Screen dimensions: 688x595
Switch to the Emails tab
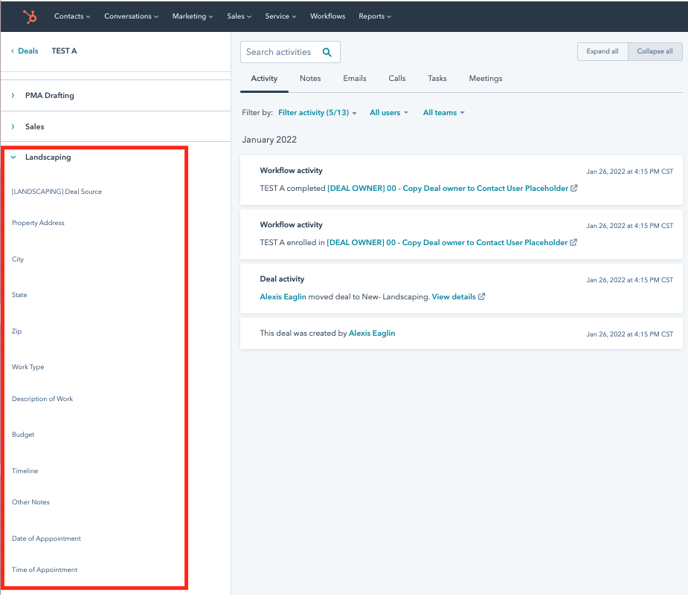point(355,79)
